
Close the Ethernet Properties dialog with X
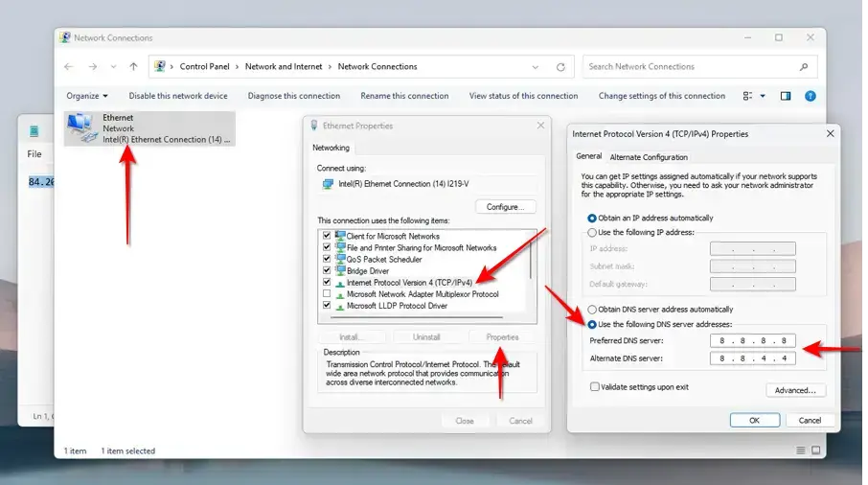[541, 126]
